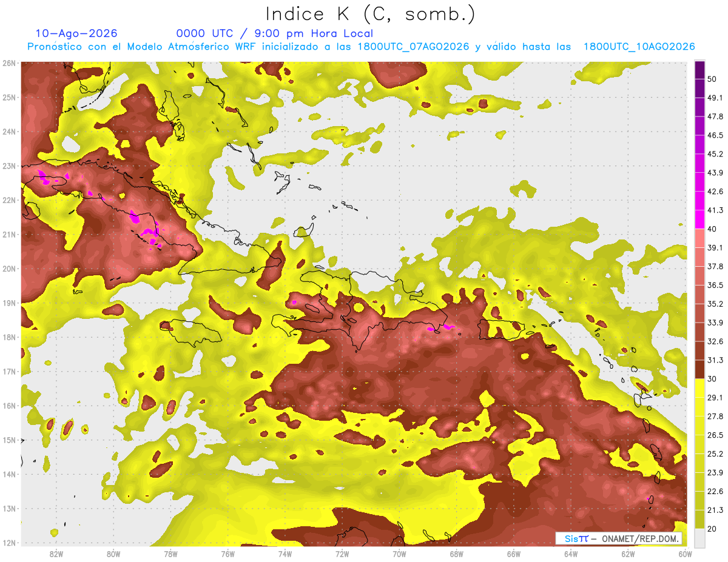Click latitude axis label '15N'
This screenshot has height=562, width=728.
(9, 440)
